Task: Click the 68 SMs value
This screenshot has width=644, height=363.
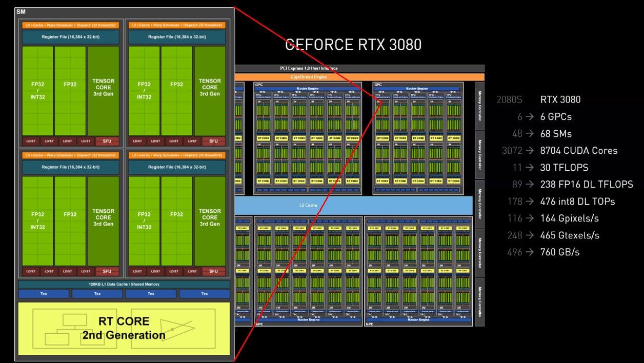Action: click(x=556, y=133)
